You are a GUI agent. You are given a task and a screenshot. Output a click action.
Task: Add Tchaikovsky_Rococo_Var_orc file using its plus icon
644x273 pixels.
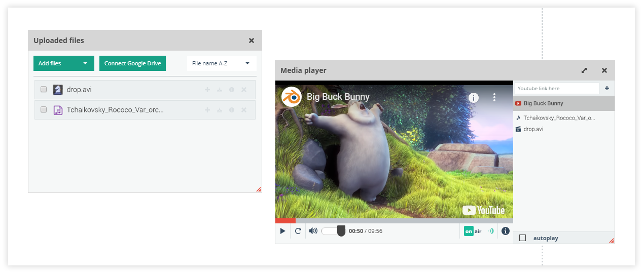point(207,110)
